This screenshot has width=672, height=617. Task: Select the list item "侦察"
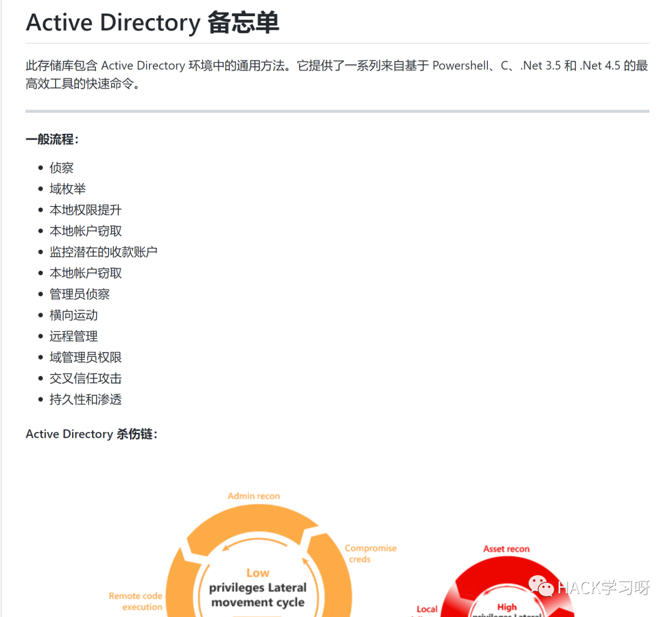coord(61,167)
